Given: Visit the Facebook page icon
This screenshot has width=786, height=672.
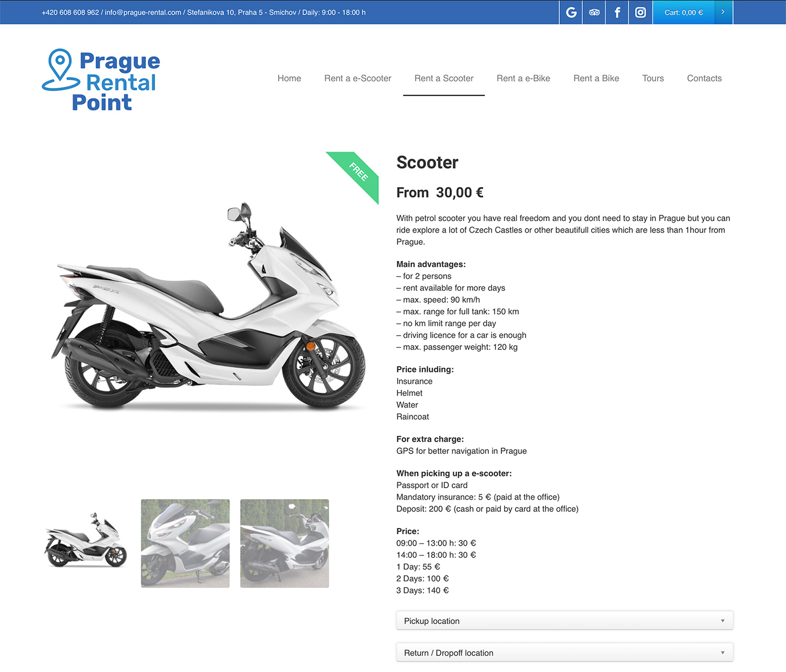Looking at the screenshot, I should coord(617,12).
